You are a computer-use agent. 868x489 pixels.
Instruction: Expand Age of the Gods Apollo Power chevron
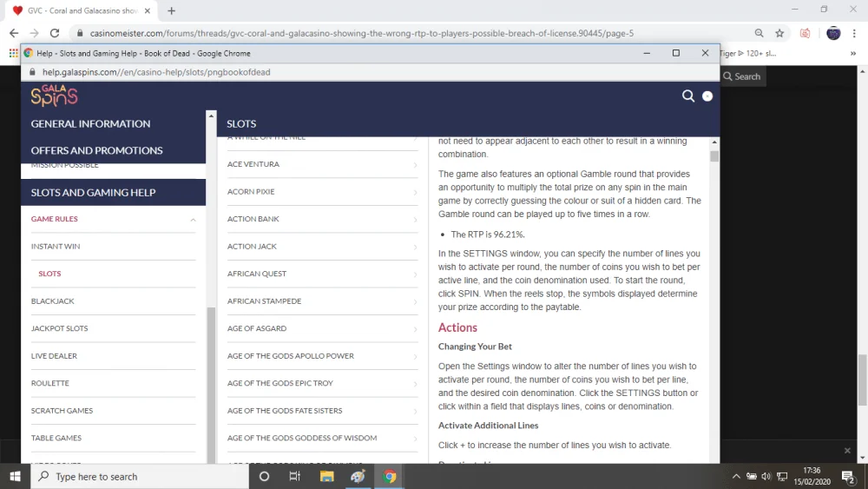(415, 356)
